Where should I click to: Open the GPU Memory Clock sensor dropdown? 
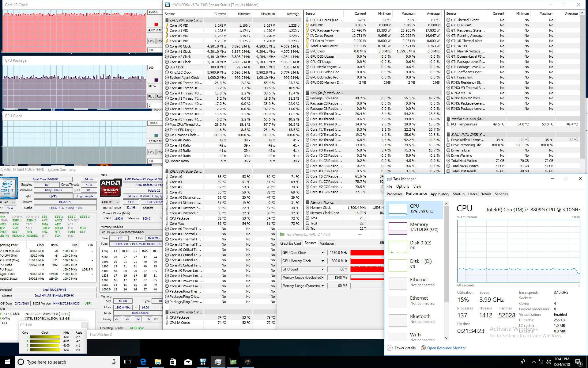point(322,261)
